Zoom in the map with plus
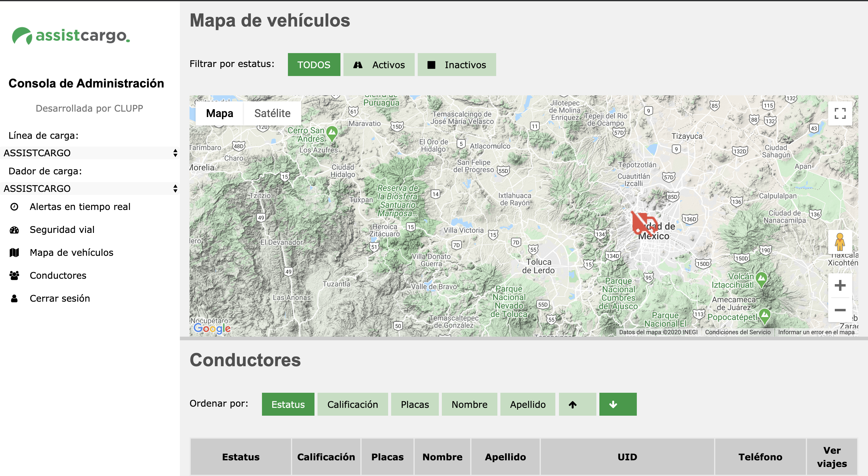Screen dimensions: 868x476 pos(840,285)
